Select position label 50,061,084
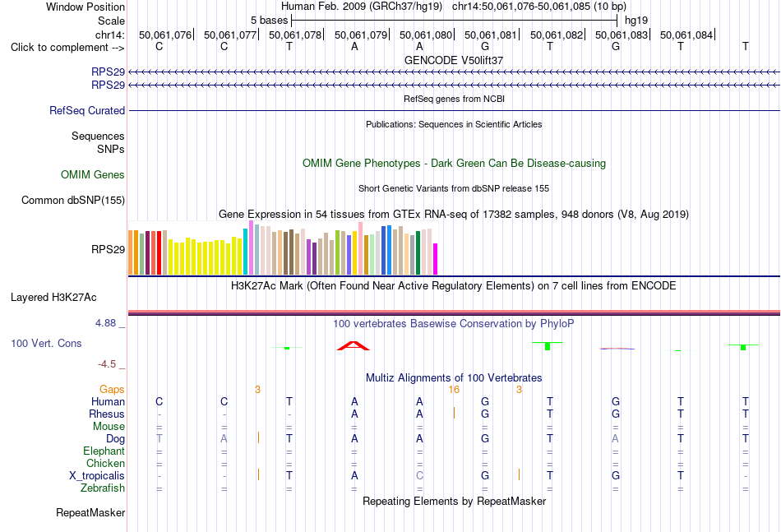Viewport: 781px width, 532px height. 686,35
